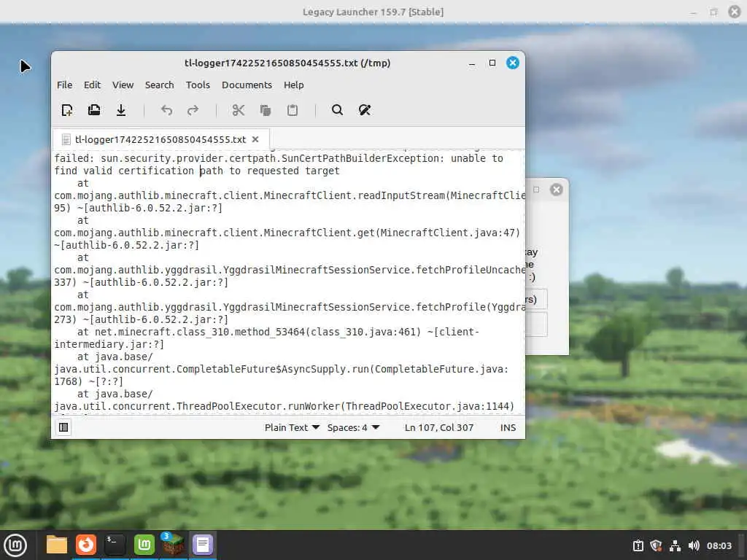Create a new document in the editor
This screenshot has height=560, width=747.
click(x=67, y=111)
